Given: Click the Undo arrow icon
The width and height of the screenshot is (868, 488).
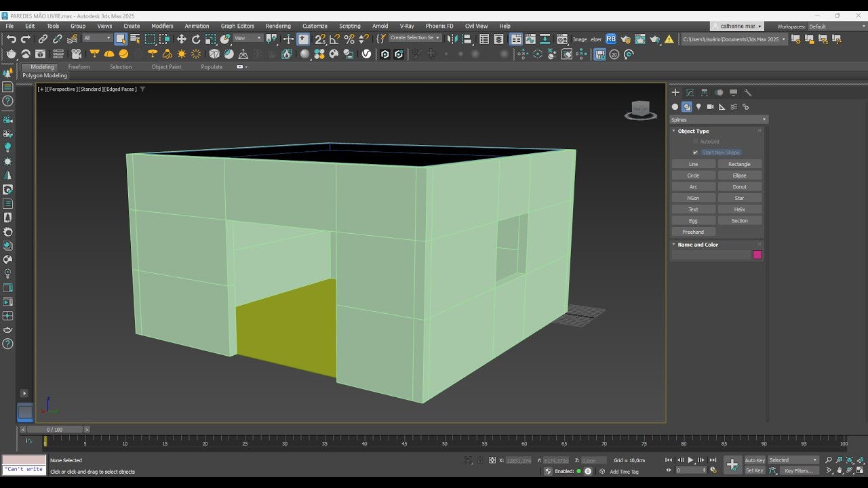Looking at the screenshot, I should click(11, 39).
